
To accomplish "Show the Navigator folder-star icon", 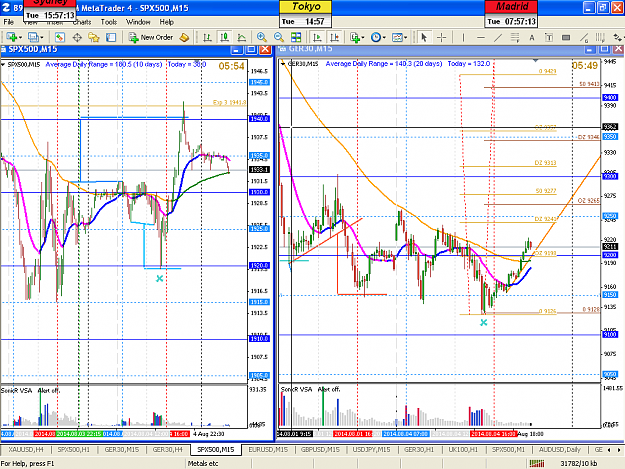I will (94, 37).
